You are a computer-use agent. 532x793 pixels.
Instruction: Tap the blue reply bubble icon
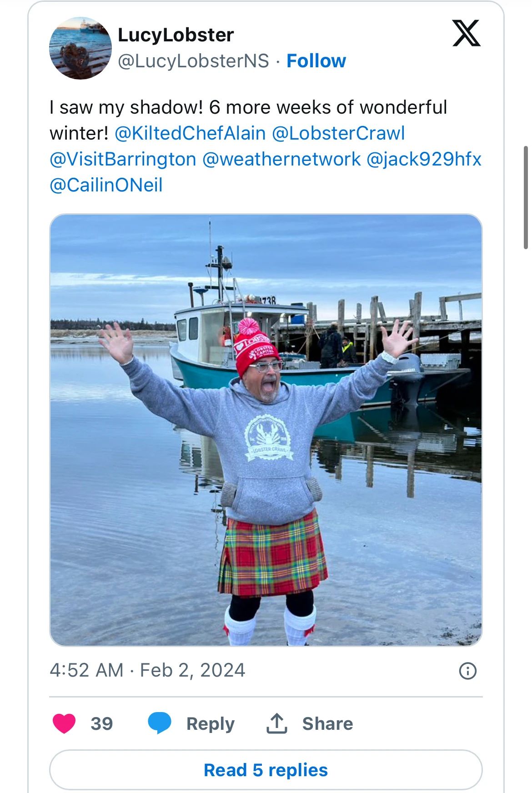coord(160,723)
